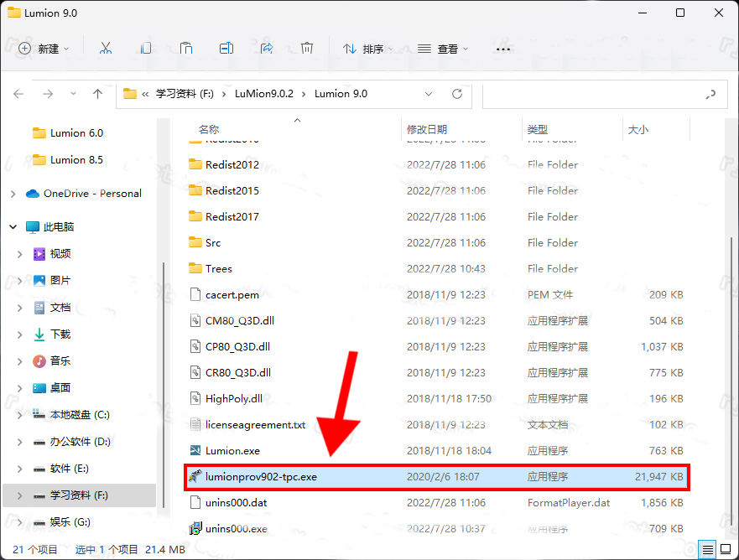Image resolution: width=739 pixels, height=560 pixels.
Task: Click the navigation pane scrollbar
Action: point(164,386)
